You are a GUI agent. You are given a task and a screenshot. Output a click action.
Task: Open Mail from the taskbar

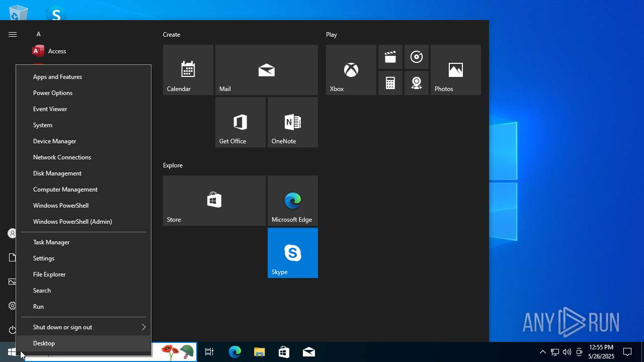[x=309, y=352]
